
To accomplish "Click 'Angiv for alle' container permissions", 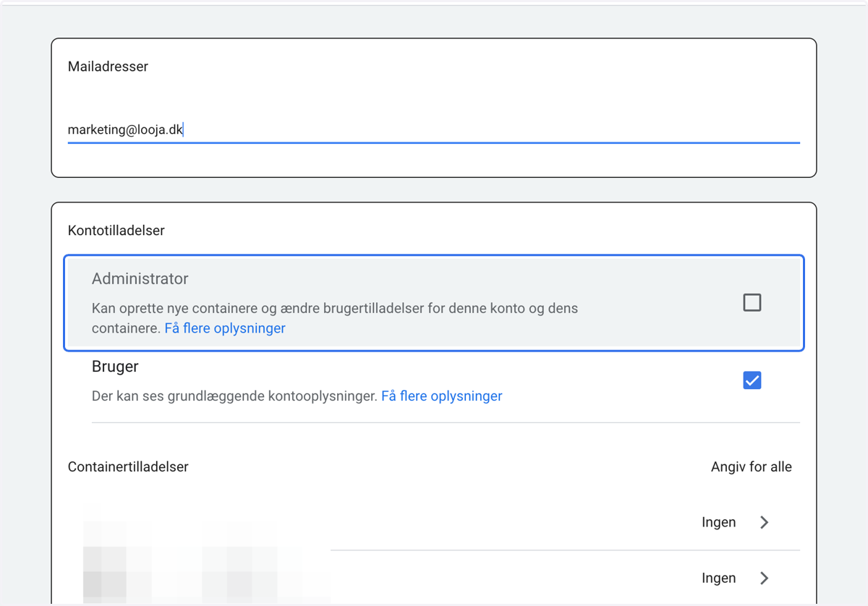I will point(752,467).
